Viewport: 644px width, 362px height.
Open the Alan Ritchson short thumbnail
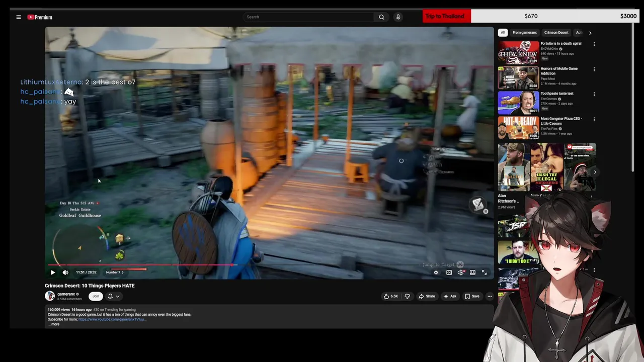(x=514, y=167)
